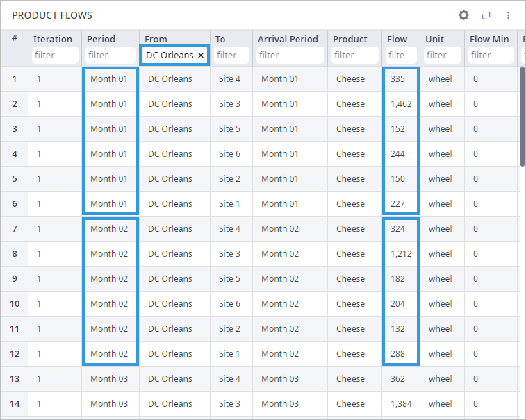
Task: Click Month 03 in the Period column of row 13
Action: 109,379
